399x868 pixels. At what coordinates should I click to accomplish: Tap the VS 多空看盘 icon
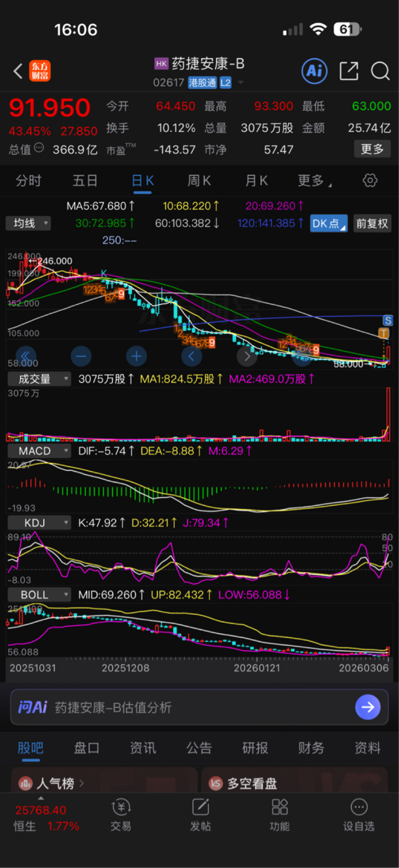tap(216, 783)
